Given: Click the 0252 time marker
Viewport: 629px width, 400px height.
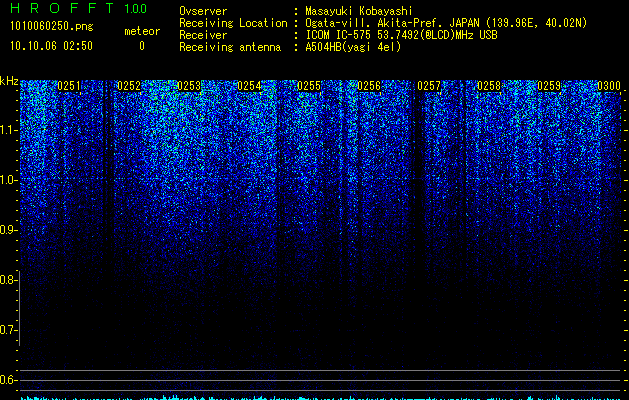Looking at the screenshot, I should pyautogui.click(x=129, y=86).
